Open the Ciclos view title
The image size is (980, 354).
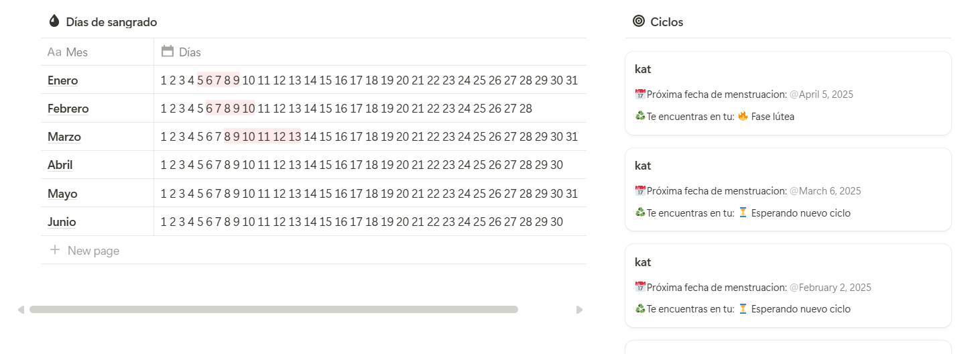pyautogui.click(x=667, y=22)
